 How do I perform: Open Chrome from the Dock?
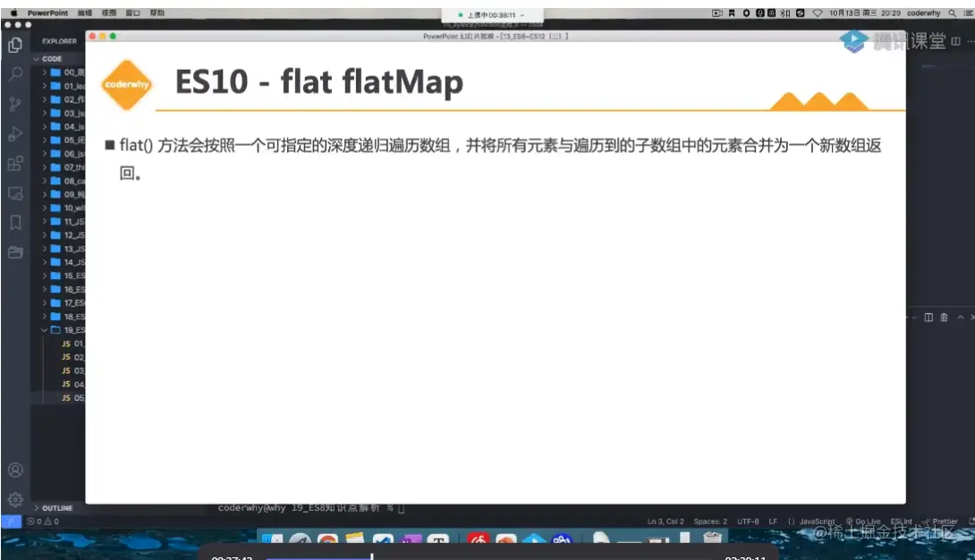327,540
